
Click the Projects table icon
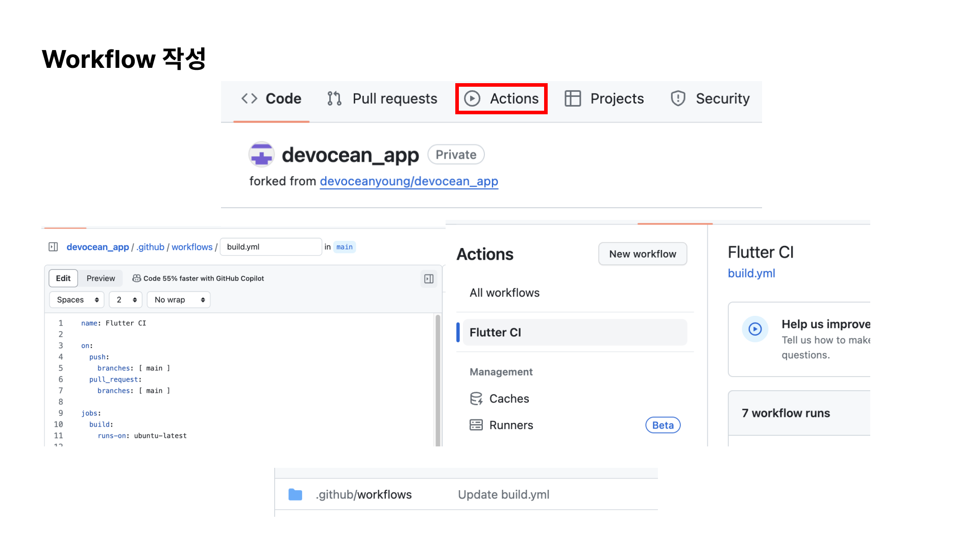pos(573,98)
